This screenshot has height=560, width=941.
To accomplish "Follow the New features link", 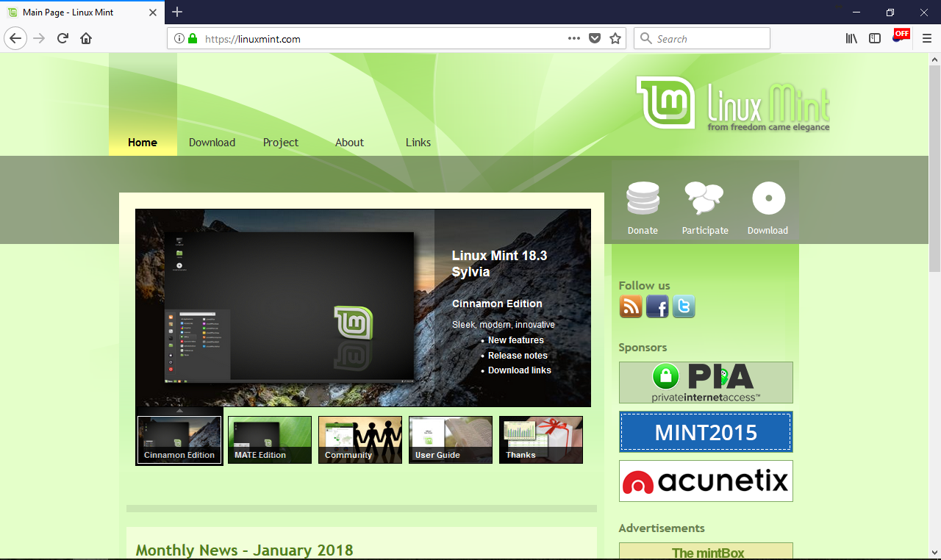I will (x=516, y=340).
